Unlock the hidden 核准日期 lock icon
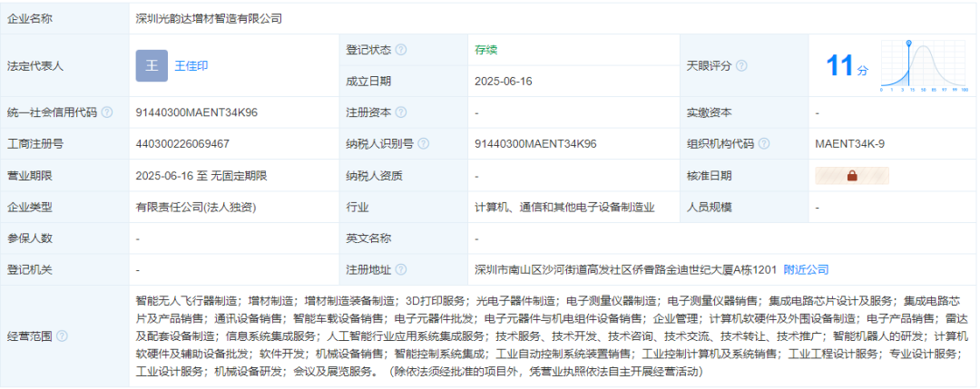Viewport: 980px width, 389px height. point(852,176)
